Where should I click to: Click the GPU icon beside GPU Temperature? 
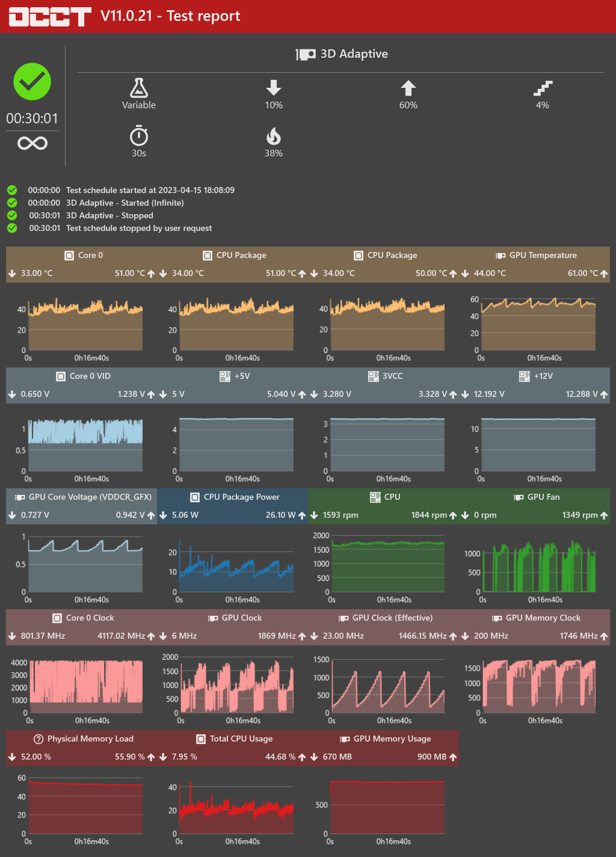click(x=500, y=256)
